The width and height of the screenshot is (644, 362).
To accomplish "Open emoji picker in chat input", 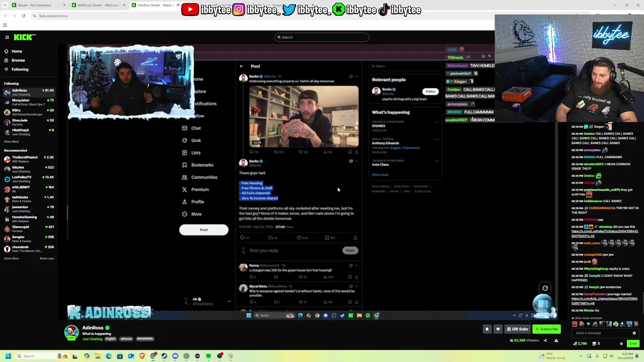I will pos(634,333).
